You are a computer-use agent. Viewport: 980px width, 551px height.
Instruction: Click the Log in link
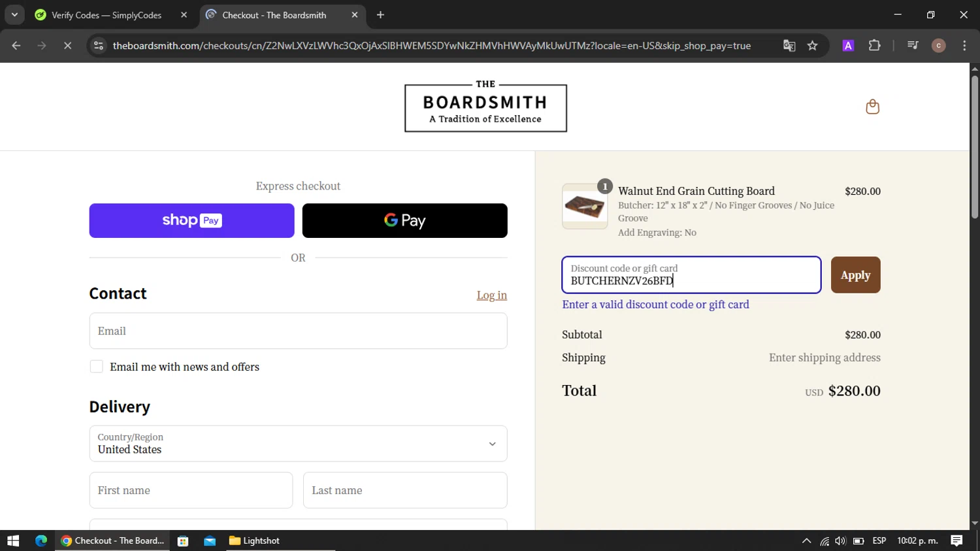click(x=491, y=295)
